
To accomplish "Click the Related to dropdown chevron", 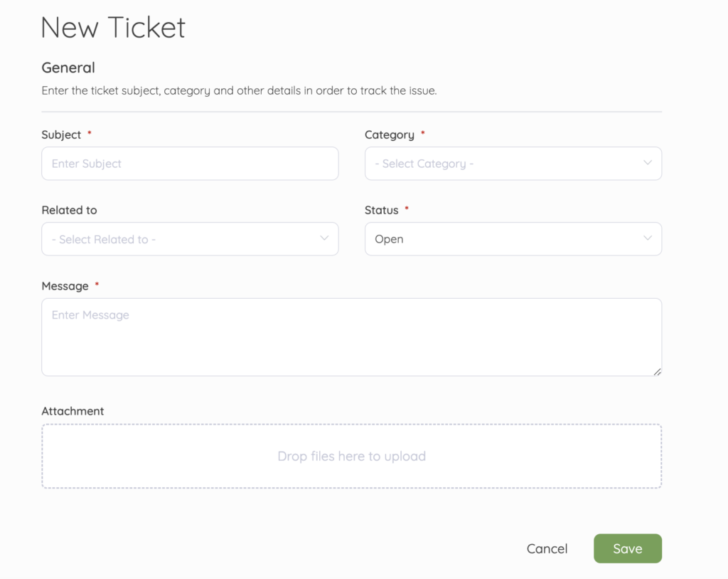I will click(324, 238).
